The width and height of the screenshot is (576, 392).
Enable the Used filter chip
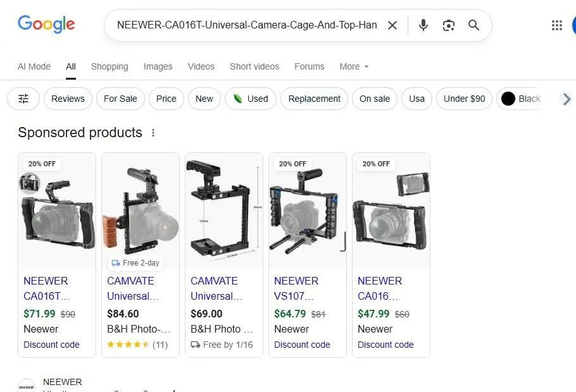point(250,99)
